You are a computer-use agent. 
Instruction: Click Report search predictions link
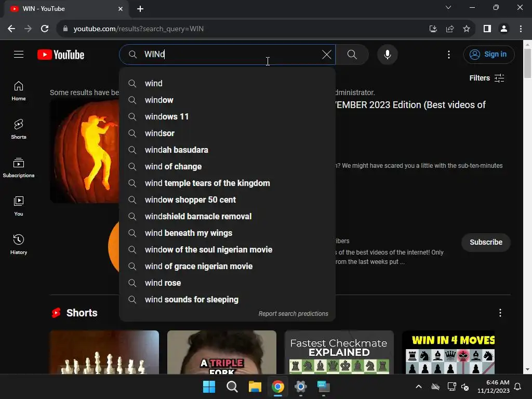pyautogui.click(x=293, y=313)
